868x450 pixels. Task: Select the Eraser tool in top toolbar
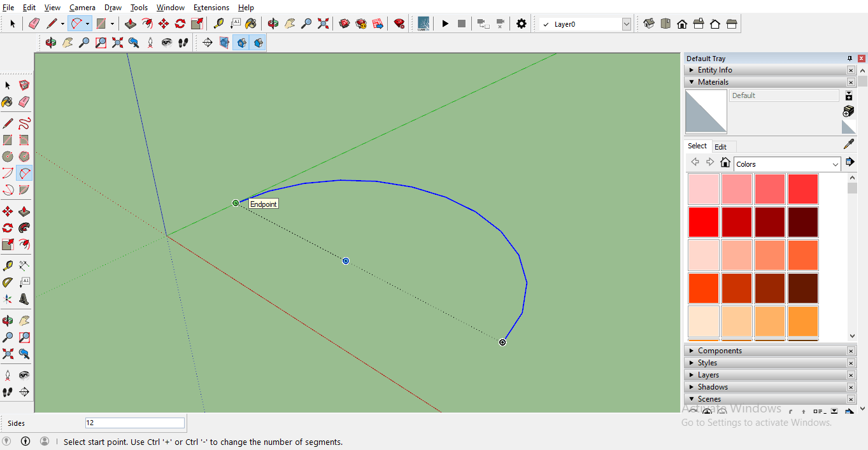coord(34,24)
